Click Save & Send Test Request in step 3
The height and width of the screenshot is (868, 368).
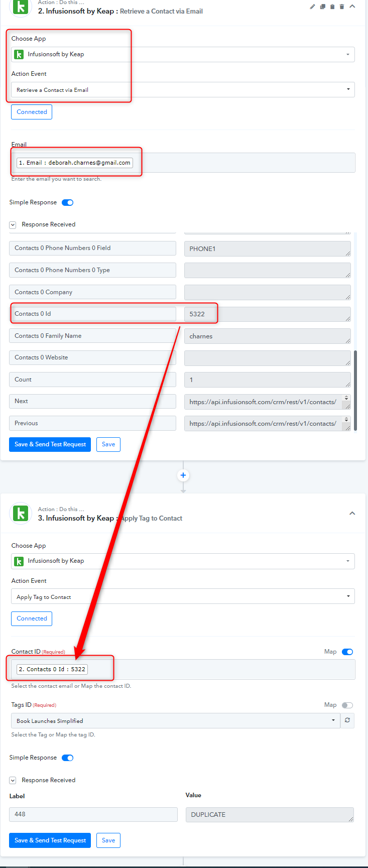(x=50, y=840)
